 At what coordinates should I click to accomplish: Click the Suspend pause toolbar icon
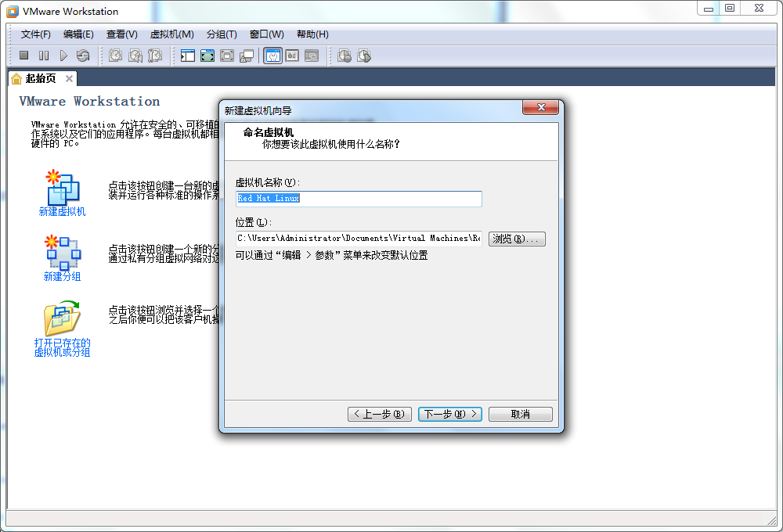(x=44, y=56)
